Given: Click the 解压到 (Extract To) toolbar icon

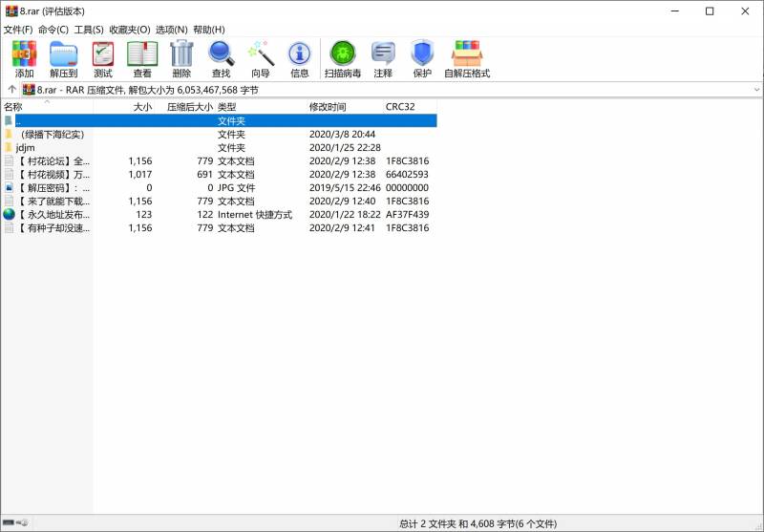Looking at the screenshot, I should (x=64, y=59).
